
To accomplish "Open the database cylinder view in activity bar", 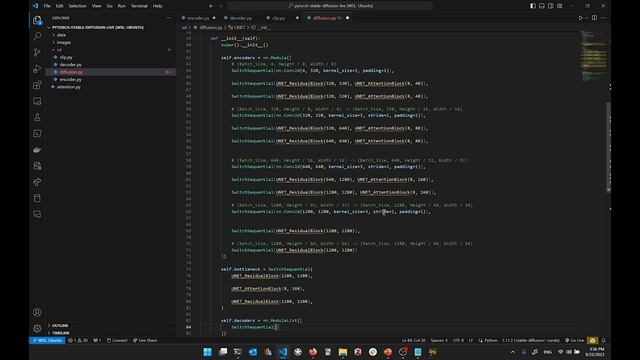I will 37,198.
